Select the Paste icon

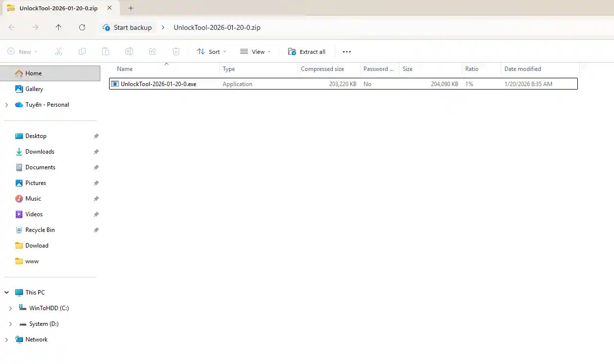tap(105, 51)
